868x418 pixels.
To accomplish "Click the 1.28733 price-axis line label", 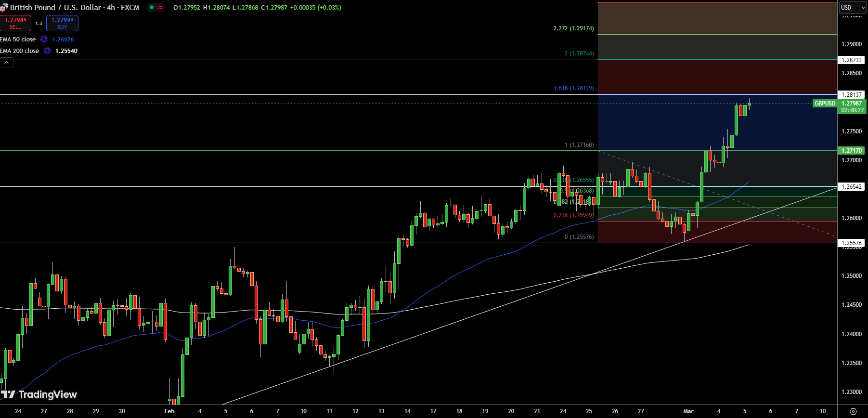I will pyautogui.click(x=852, y=60).
